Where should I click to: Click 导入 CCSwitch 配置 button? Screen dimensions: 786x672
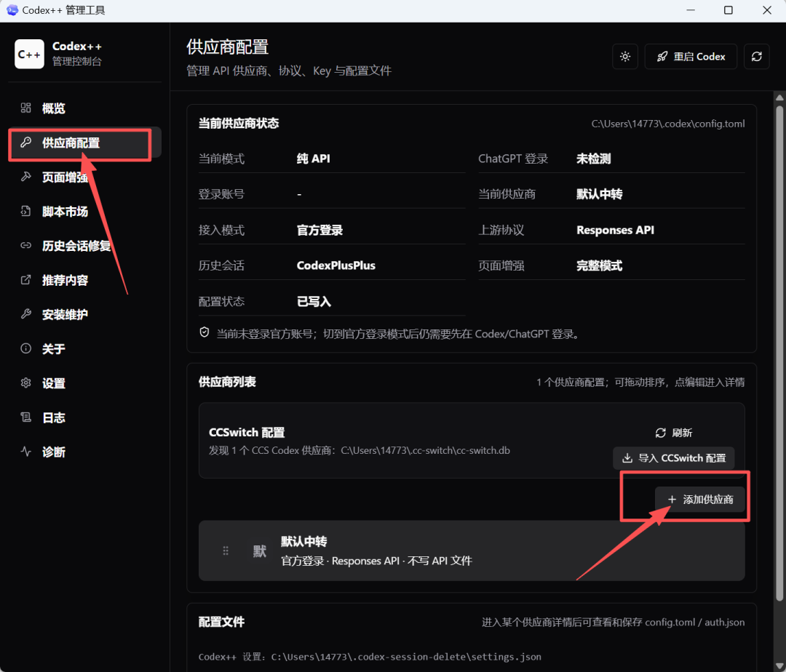pyautogui.click(x=674, y=457)
